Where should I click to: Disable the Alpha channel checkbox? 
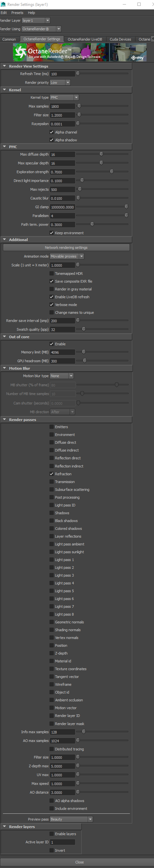pyautogui.click(x=52, y=132)
